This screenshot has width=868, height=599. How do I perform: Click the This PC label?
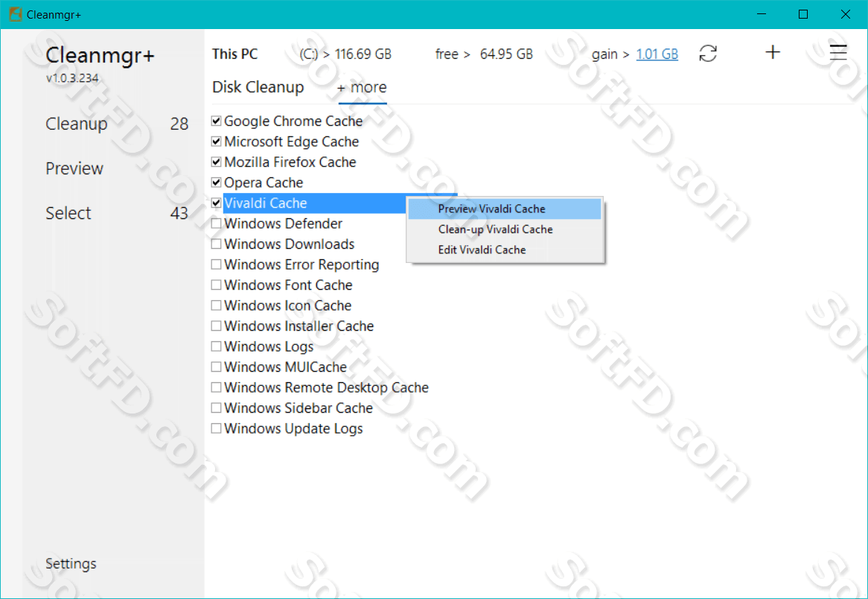point(234,54)
